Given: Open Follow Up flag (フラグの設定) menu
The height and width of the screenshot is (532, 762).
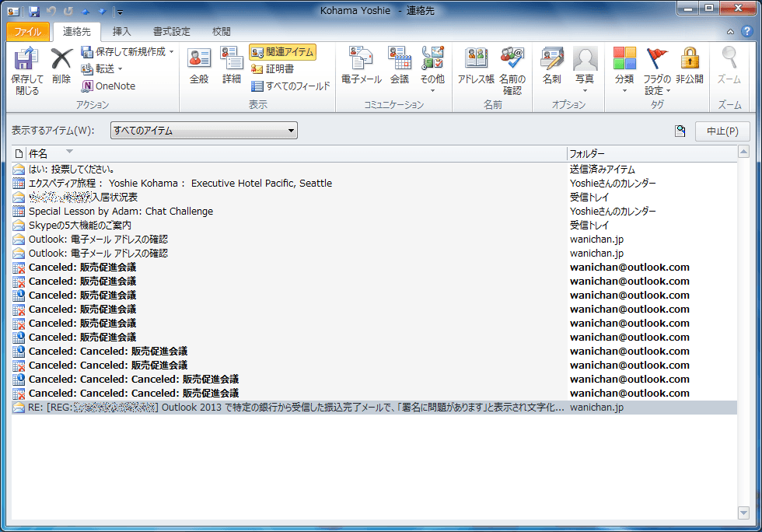Looking at the screenshot, I should pos(657,71).
